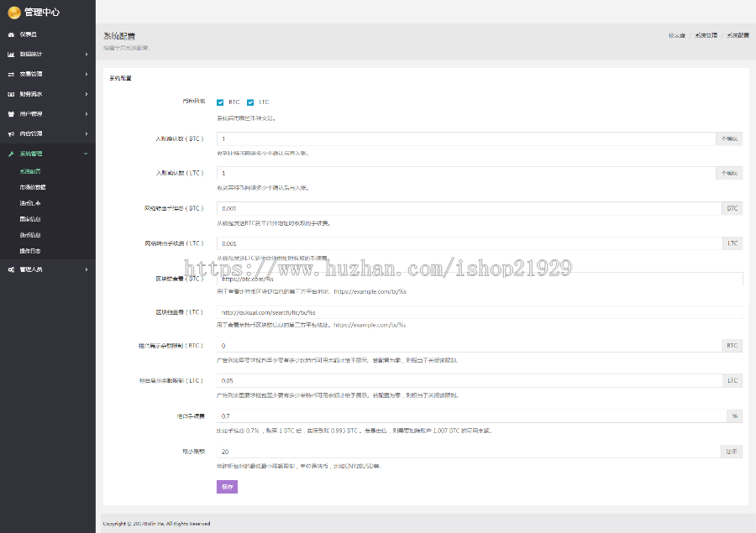Expand the 交易管理 menu chevron
The image size is (756, 533).
tap(87, 74)
